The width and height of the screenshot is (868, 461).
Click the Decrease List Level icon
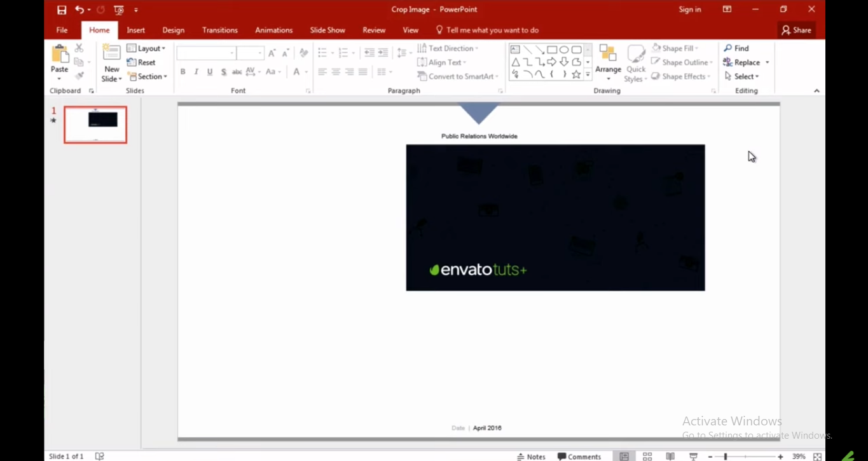pos(369,53)
